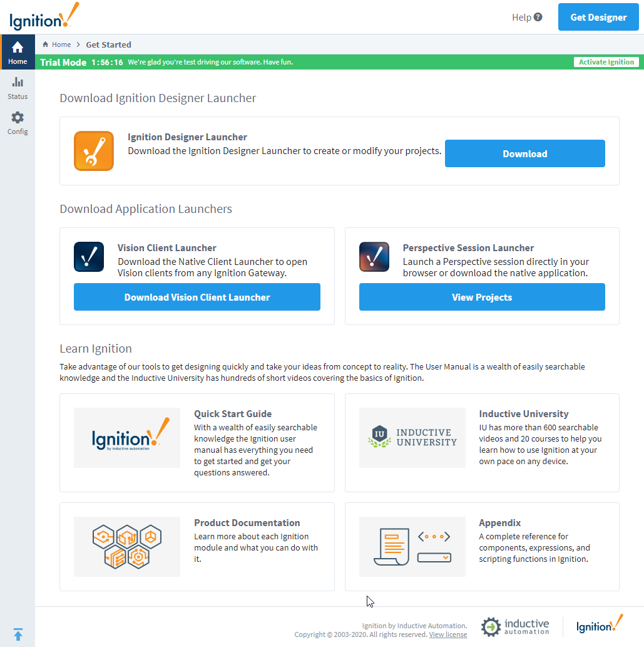Click the back-to-top arrow icon in the sidebar

click(18, 634)
